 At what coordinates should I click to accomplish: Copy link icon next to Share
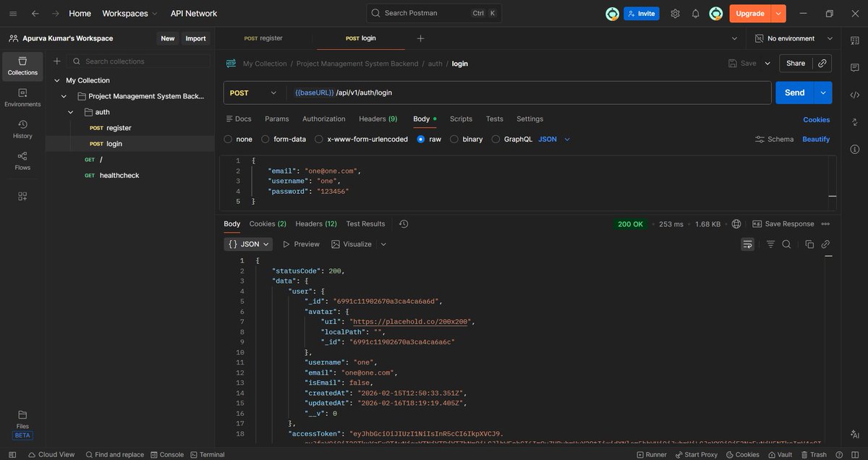click(x=822, y=64)
